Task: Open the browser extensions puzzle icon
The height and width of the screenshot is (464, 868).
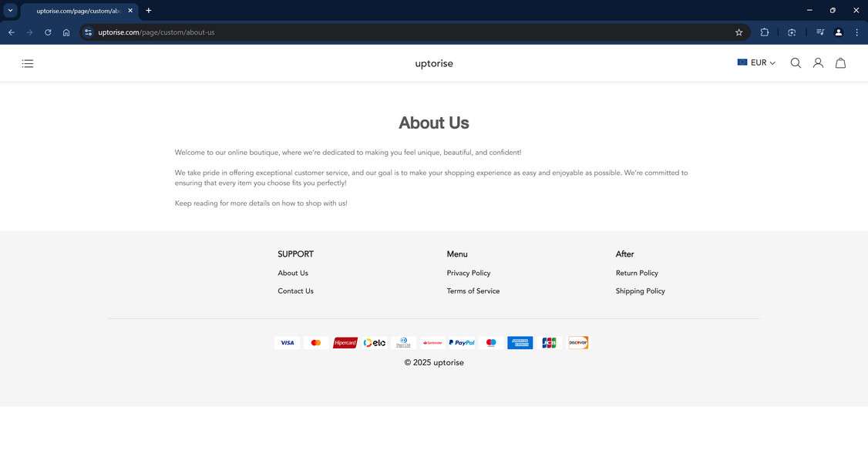Action: (x=765, y=32)
